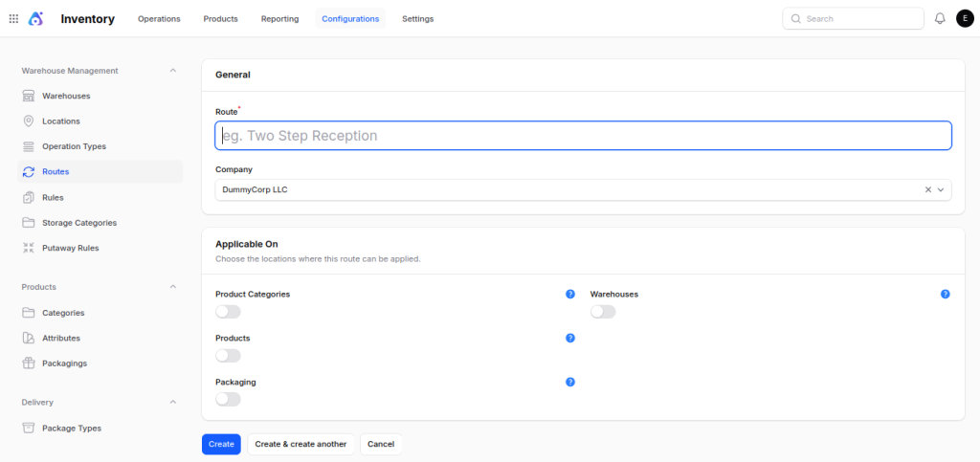Focus the Route name input field

(583, 136)
